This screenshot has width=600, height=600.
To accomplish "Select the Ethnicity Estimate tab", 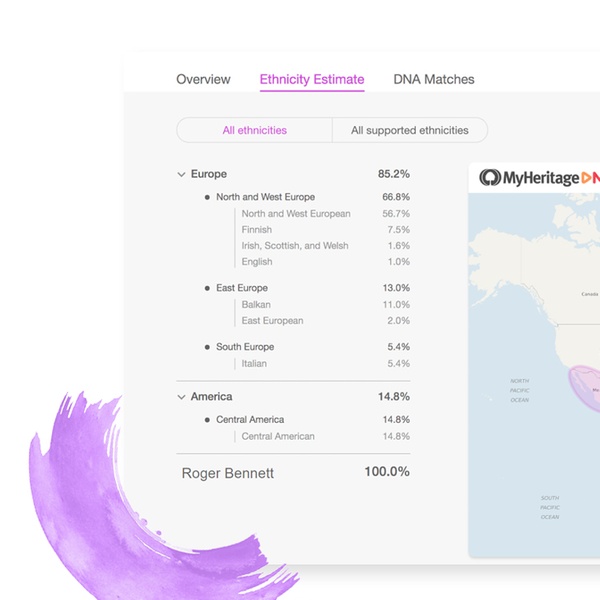I will [312, 80].
